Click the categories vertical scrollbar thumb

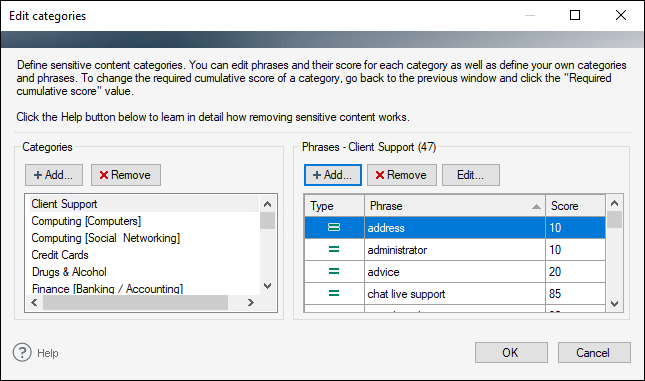(267, 221)
